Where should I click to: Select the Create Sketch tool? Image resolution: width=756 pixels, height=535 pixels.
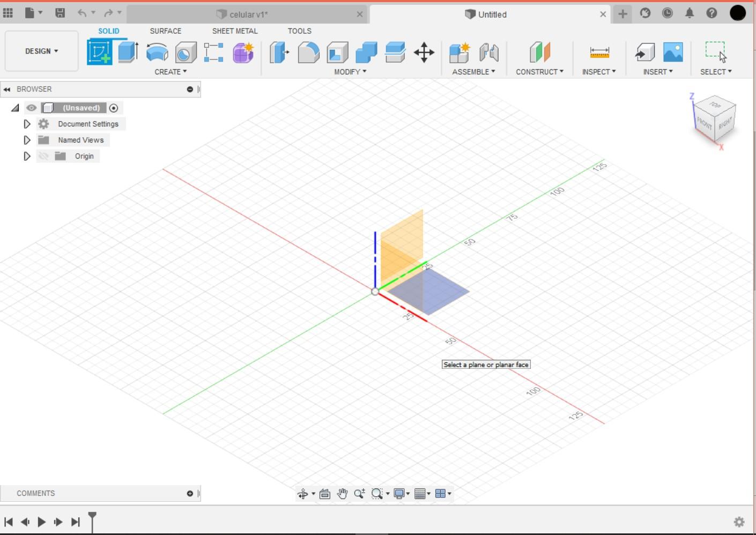coord(100,52)
